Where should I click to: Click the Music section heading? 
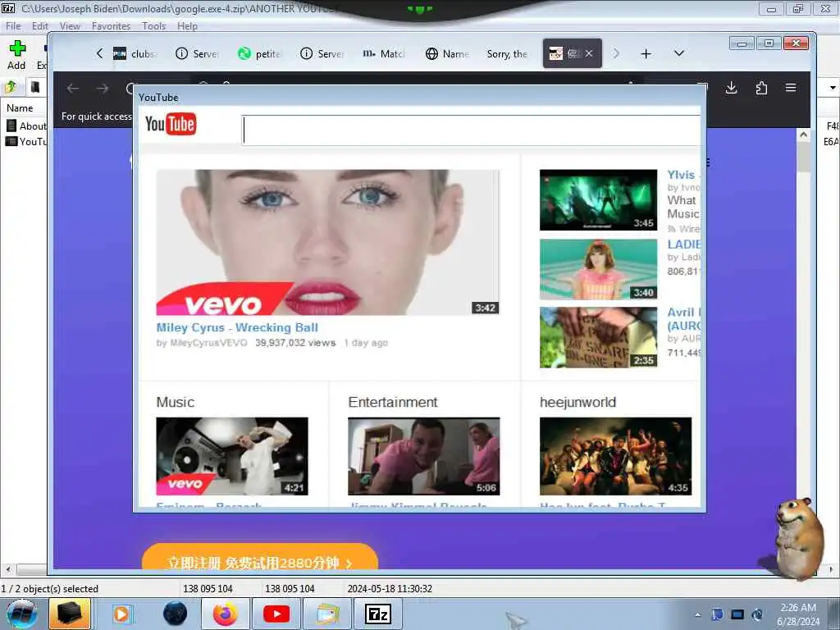(x=176, y=402)
